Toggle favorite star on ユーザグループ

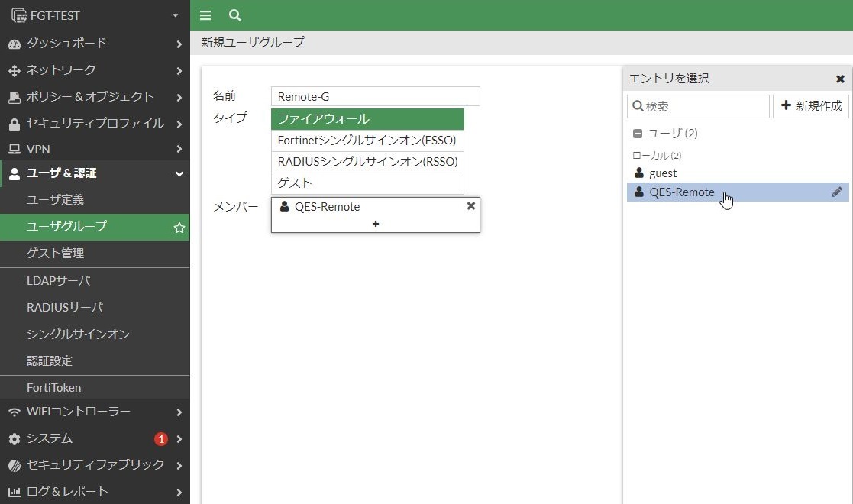(179, 228)
